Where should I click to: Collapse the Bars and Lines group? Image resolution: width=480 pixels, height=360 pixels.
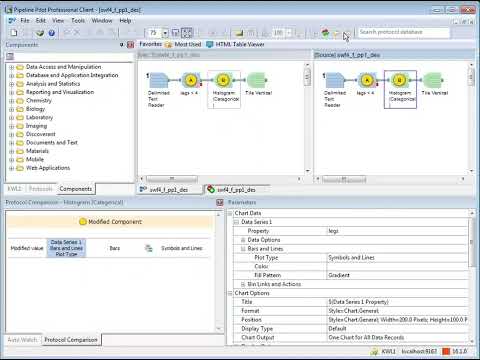point(243,249)
